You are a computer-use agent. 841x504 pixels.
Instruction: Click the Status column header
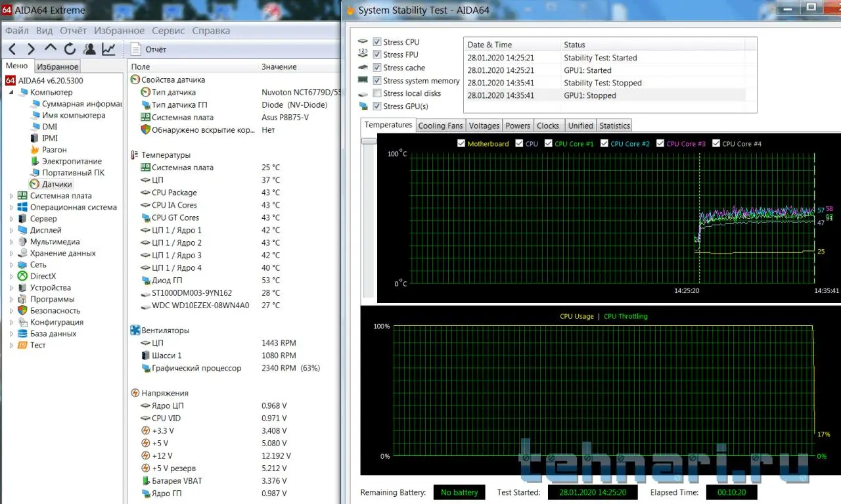coord(652,45)
